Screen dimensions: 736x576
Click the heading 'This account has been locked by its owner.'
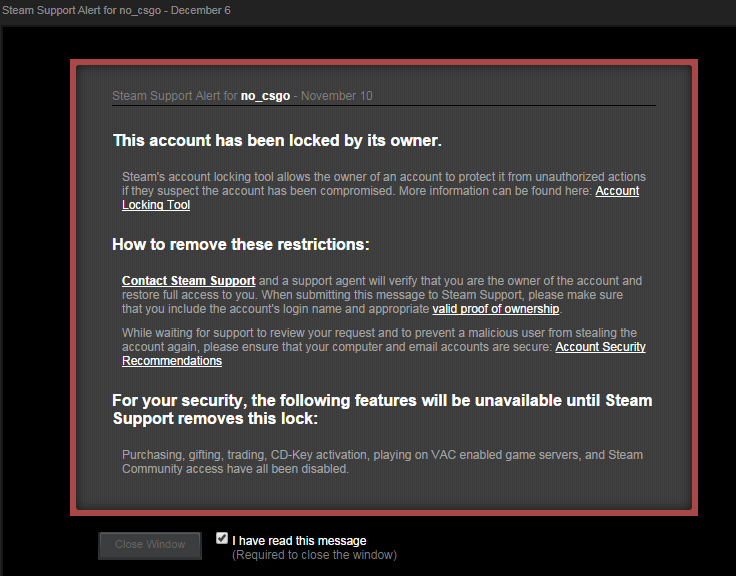point(277,140)
